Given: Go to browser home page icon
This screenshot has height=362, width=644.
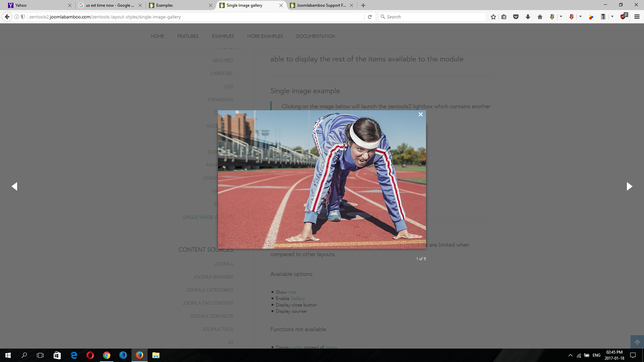Looking at the screenshot, I should coord(540,17).
